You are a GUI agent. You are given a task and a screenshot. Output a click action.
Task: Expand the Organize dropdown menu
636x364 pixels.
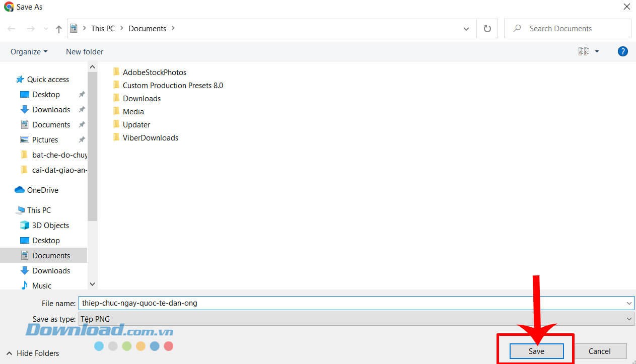(x=29, y=51)
